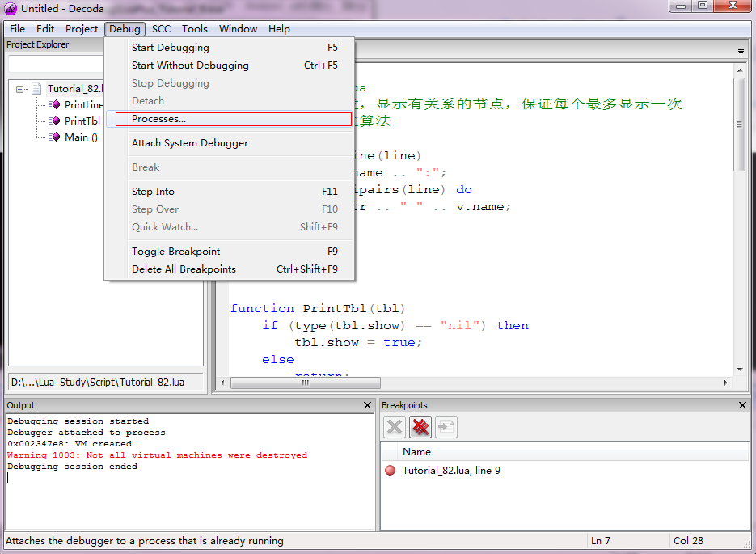
Task: Open the Help menu
Action: point(279,29)
